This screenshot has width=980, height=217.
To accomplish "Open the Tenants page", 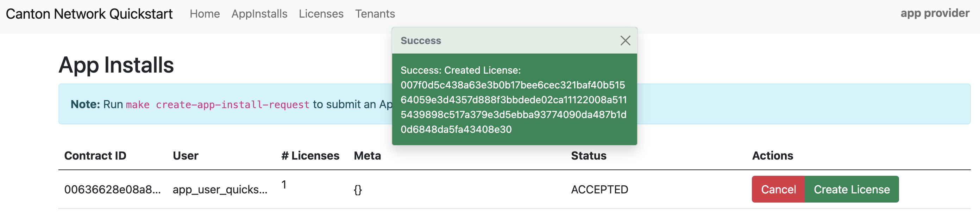I will click(375, 14).
